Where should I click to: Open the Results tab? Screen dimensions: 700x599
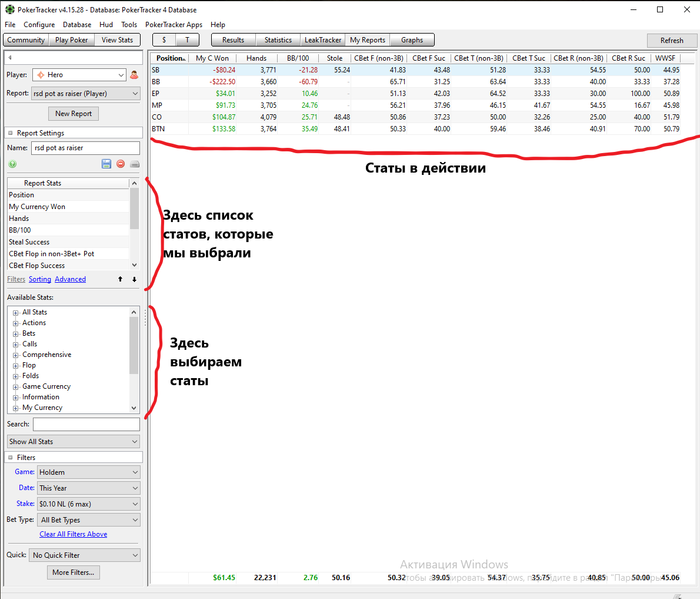click(x=233, y=40)
